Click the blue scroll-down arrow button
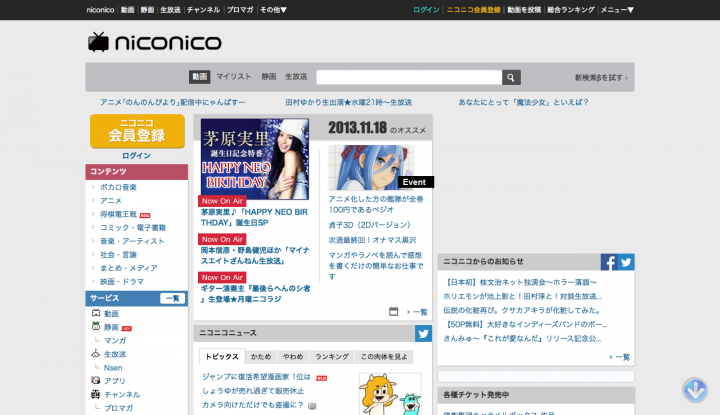 click(695, 390)
